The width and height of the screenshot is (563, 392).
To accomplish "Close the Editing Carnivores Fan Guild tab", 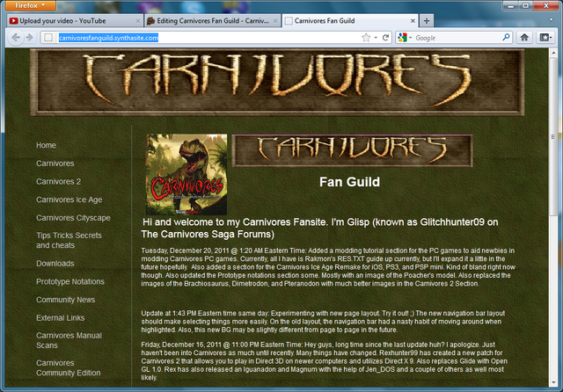I will 275,21.
